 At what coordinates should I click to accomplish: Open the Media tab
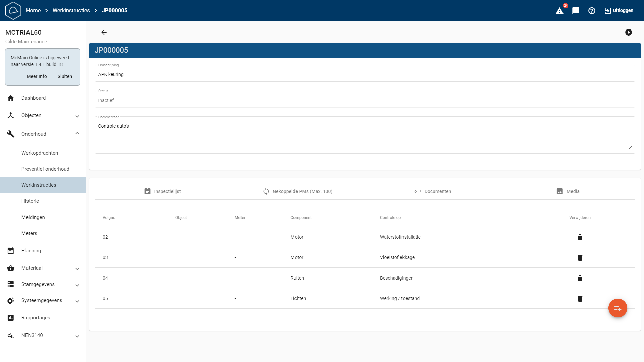(x=568, y=191)
